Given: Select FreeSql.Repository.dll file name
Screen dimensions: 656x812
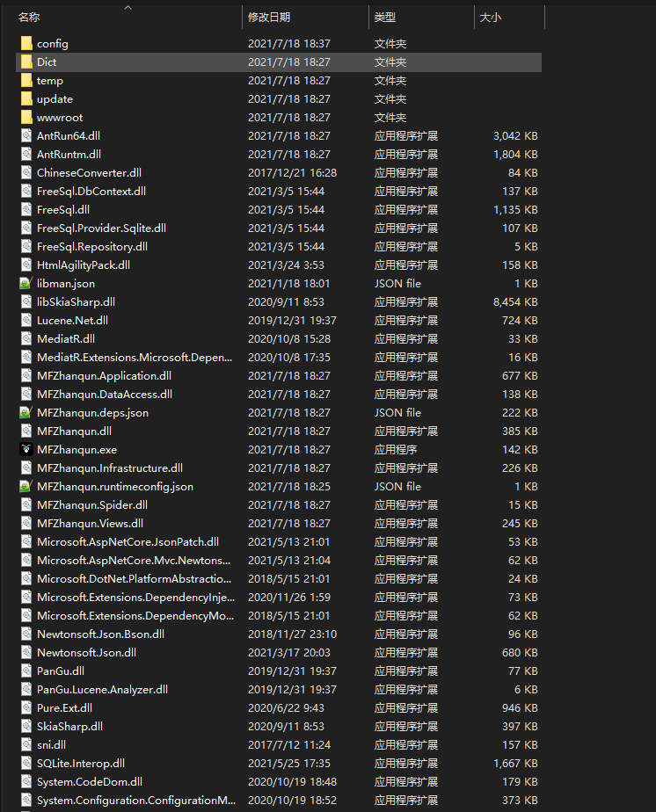Looking at the screenshot, I should (92, 246).
